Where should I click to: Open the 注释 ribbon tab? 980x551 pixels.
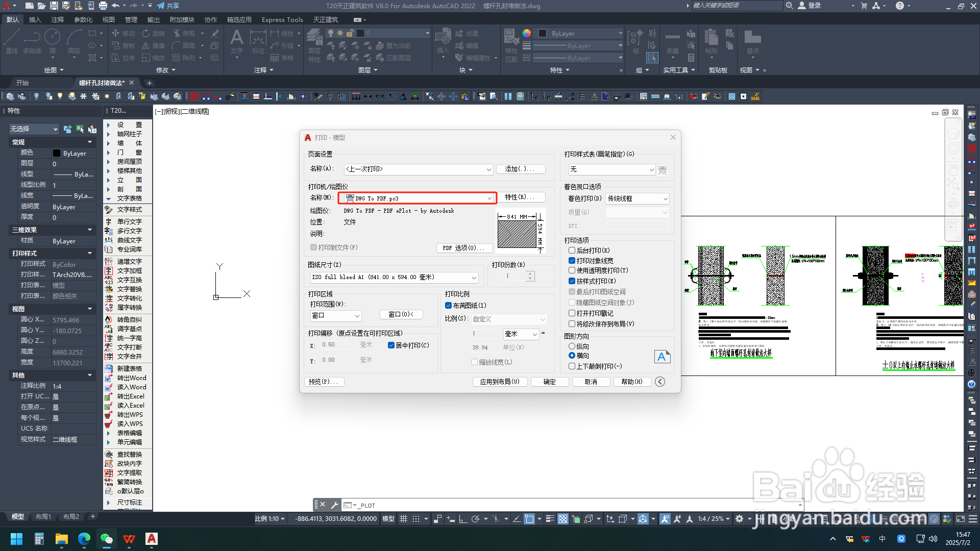pos(58,19)
